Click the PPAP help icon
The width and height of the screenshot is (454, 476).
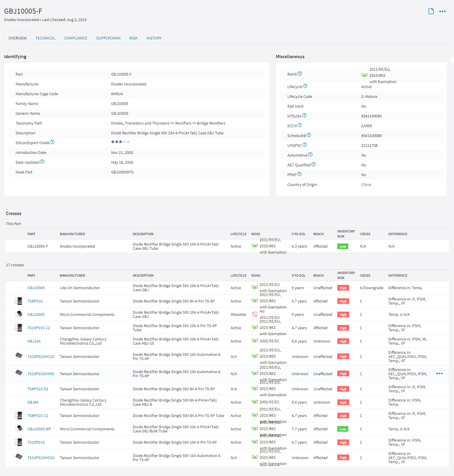tap(299, 174)
